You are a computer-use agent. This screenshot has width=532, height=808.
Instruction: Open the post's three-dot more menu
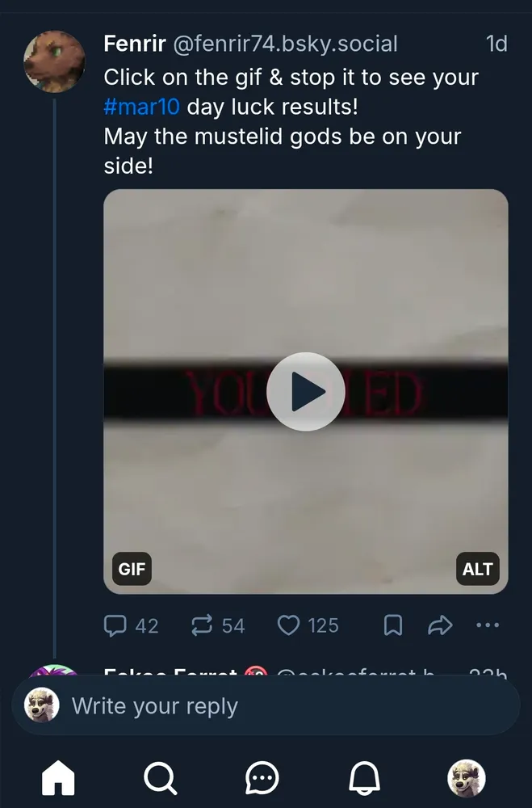coord(488,625)
